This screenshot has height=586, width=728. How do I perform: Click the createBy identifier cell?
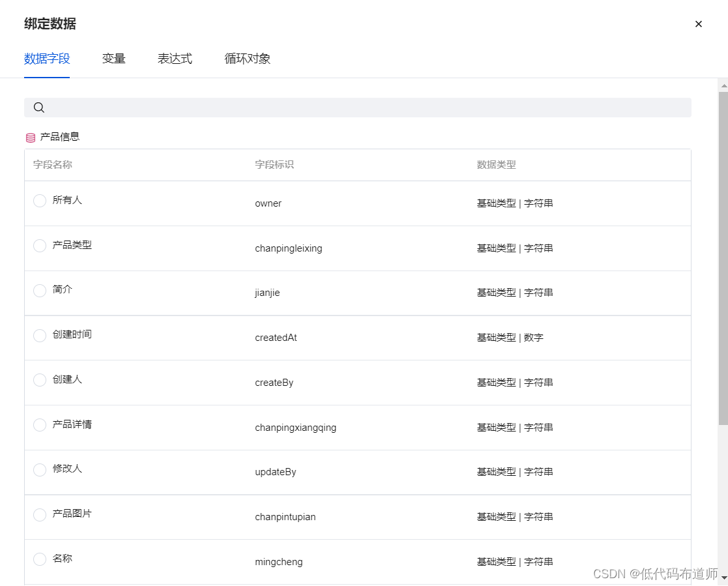274,383
